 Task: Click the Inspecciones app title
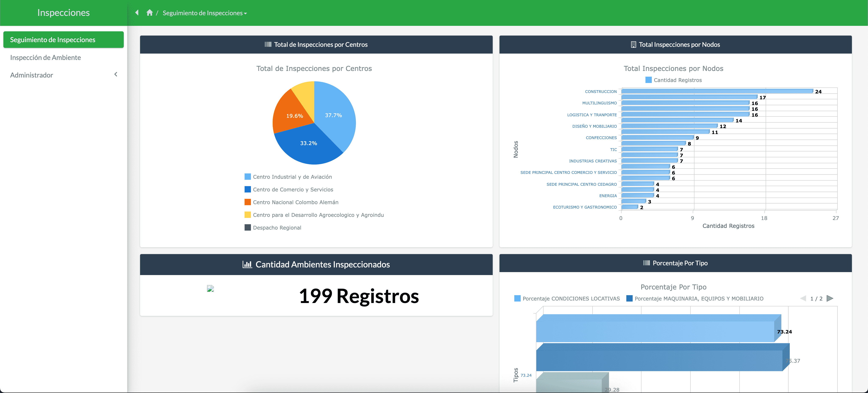click(63, 13)
